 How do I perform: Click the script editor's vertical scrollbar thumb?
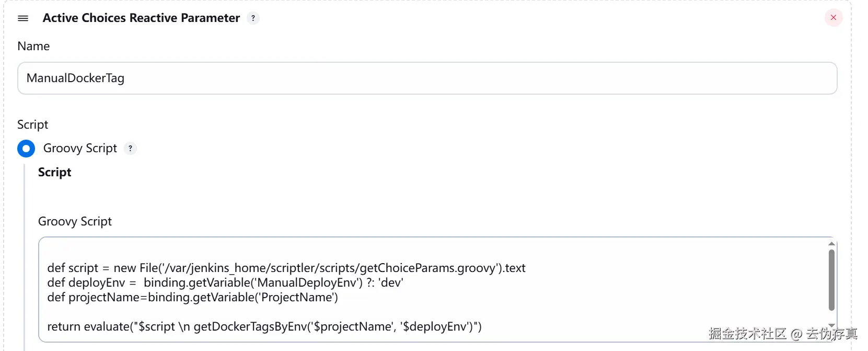point(831,280)
